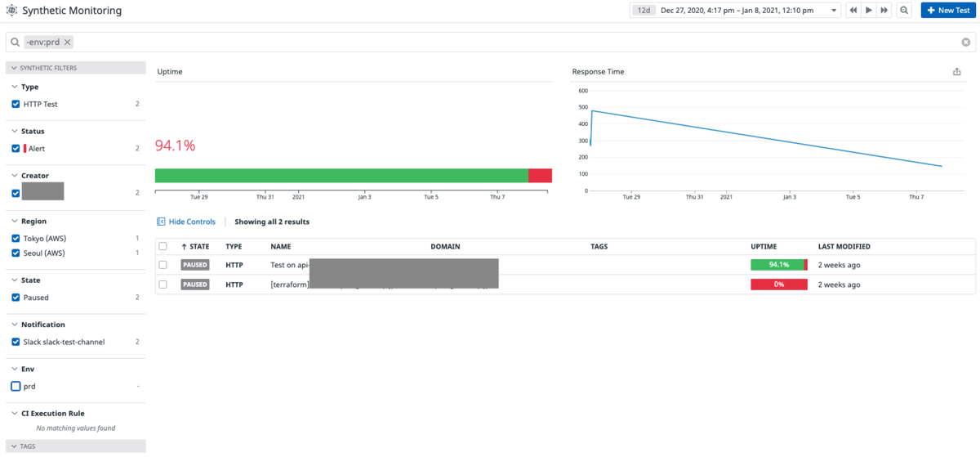Click Hide Controls link
The width and height of the screenshot is (980, 457).
point(192,222)
